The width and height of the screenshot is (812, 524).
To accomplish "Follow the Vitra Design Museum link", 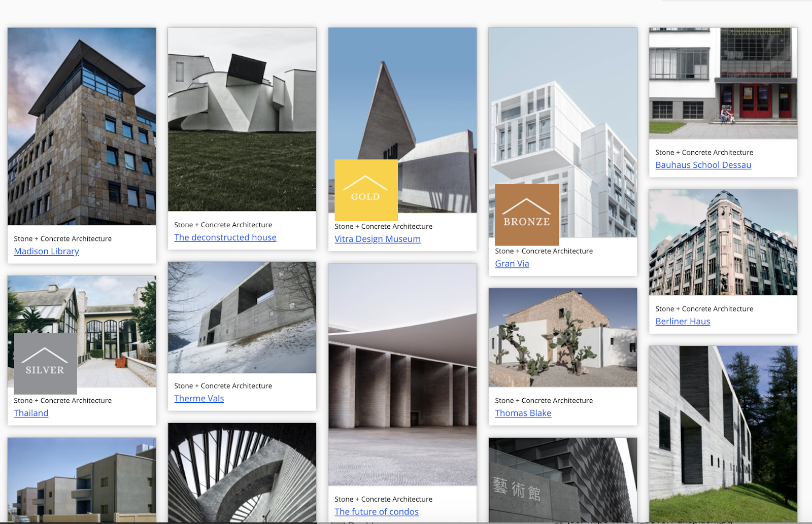I will [377, 239].
